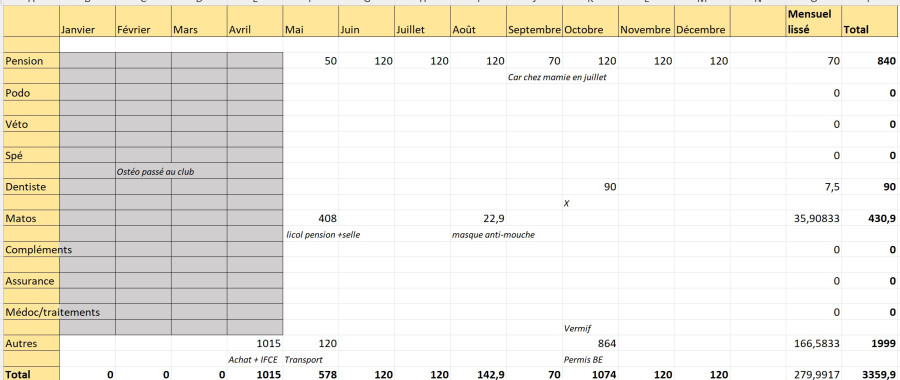Select note 'licol pension +selle'
This screenshot has height=380, width=900.
(x=323, y=234)
